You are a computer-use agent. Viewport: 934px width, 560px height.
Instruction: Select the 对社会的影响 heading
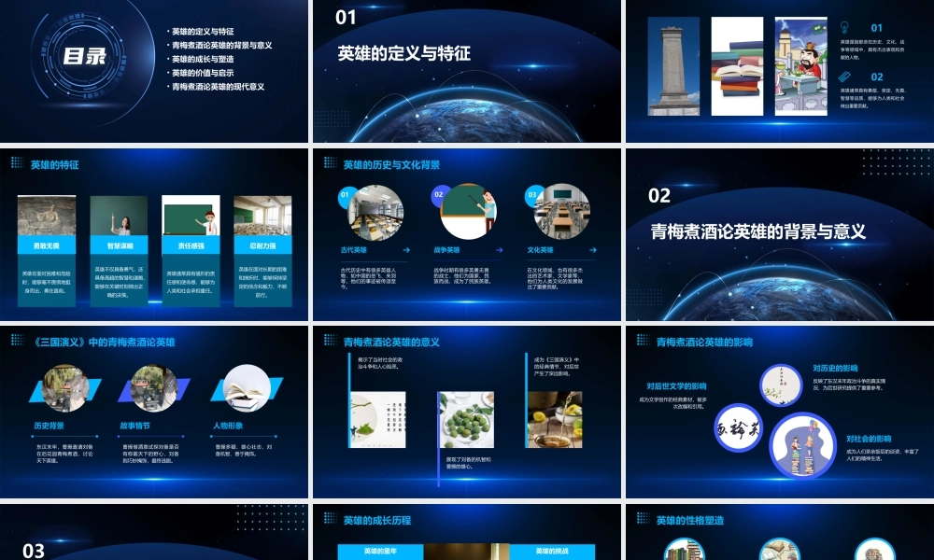pos(869,439)
